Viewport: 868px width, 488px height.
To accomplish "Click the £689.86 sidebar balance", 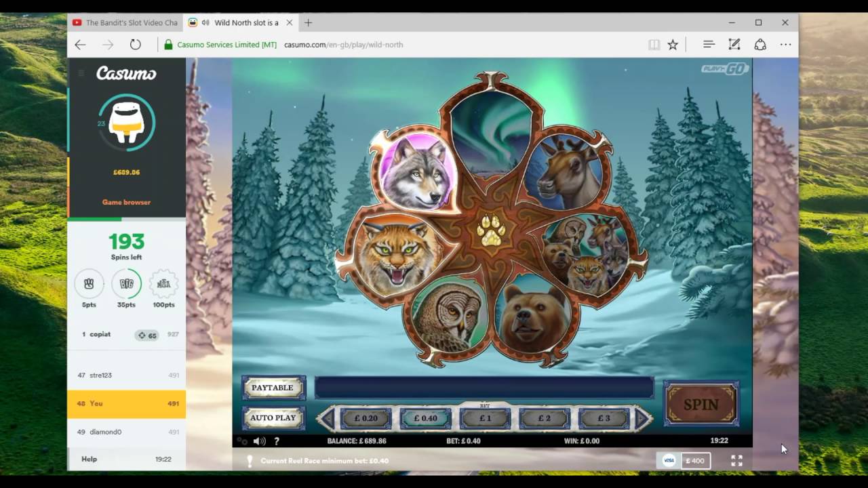I will pyautogui.click(x=126, y=172).
